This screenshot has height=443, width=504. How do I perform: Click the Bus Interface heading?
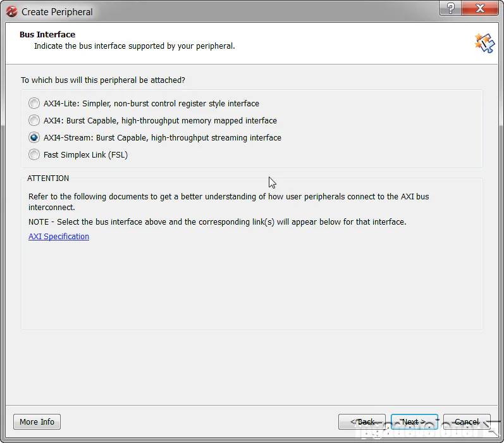[x=47, y=35]
